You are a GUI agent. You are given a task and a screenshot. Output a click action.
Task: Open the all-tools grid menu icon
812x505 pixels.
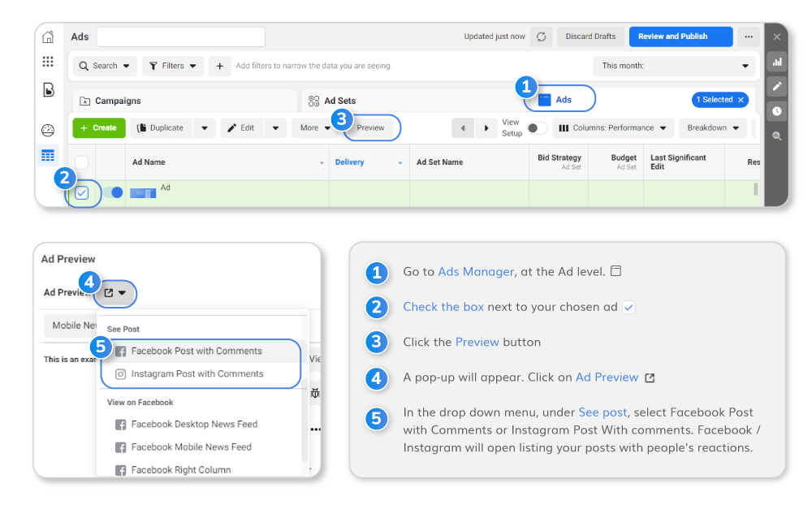48,62
